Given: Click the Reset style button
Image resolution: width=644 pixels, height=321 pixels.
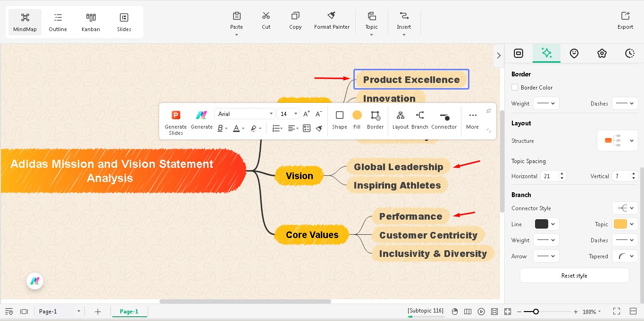Looking at the screenshot, I should click(574, 275).
